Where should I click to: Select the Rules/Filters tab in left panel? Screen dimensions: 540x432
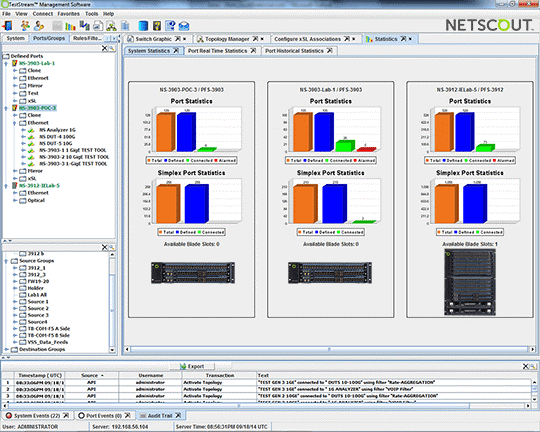87,38
